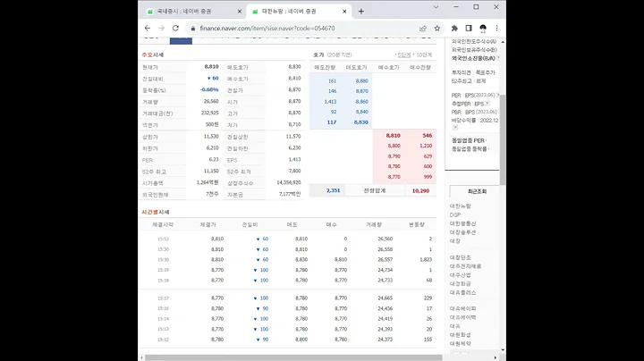Click the 15:53 row in 시간별시세

click(287, 239)
